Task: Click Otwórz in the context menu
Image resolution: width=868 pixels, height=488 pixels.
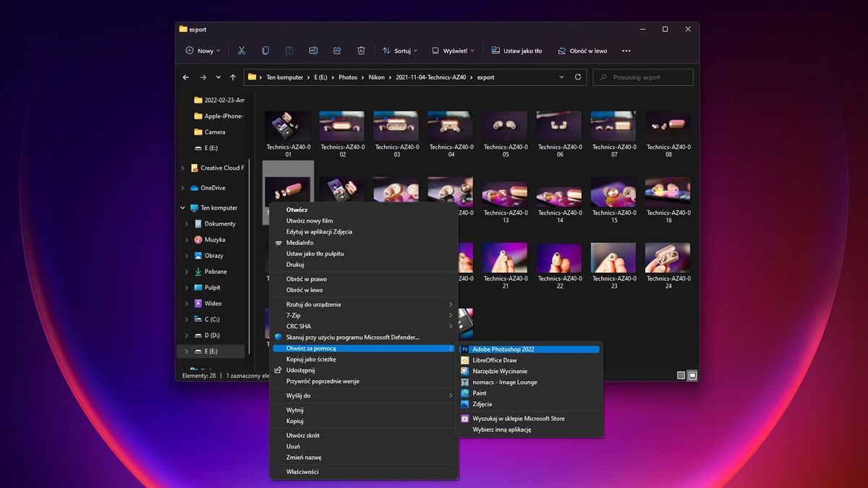Action: click(x=364, y=210)
